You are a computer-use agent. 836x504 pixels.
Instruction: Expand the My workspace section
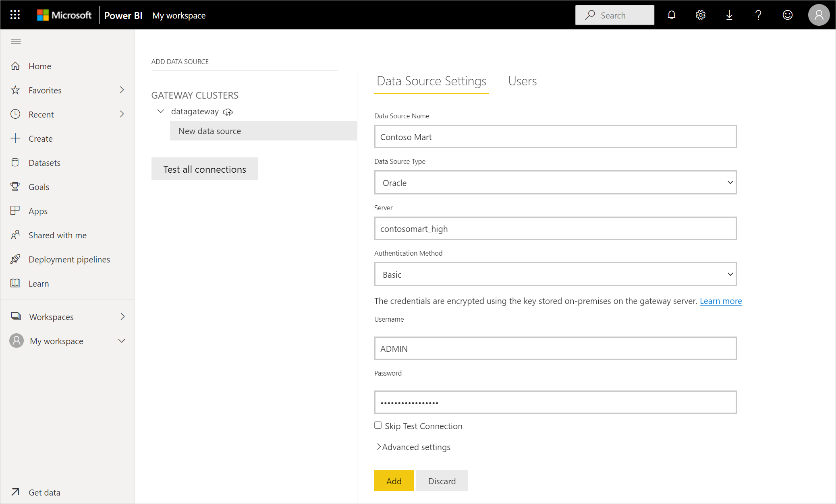[123, 341]
